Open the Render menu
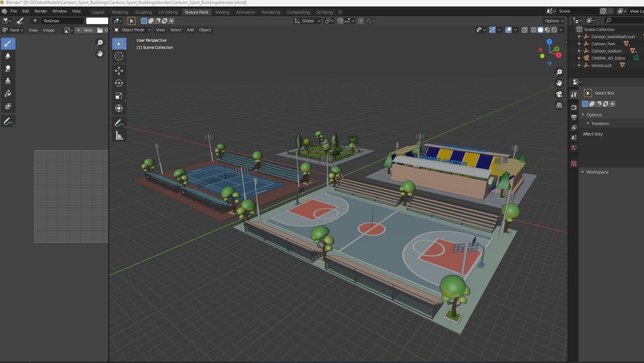 (x=41, y=11)
